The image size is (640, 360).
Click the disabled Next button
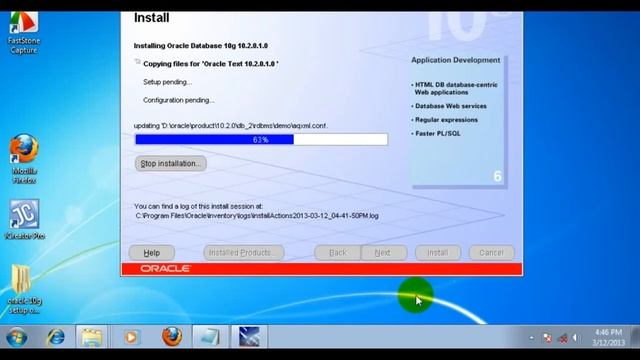384,253
